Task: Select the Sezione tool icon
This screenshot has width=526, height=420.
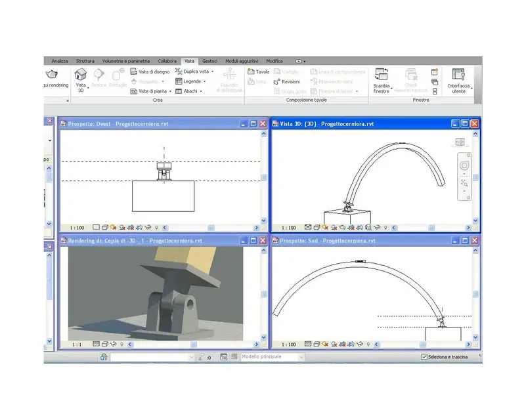Action: (99, 74)
